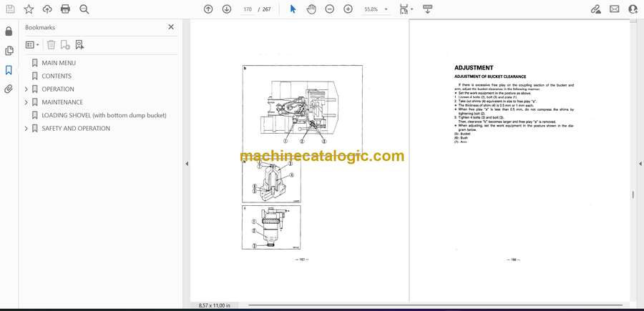Viewport: 644px width, 311px height.
Task: Close the Bookmarks panel
Action: (171, 27)
